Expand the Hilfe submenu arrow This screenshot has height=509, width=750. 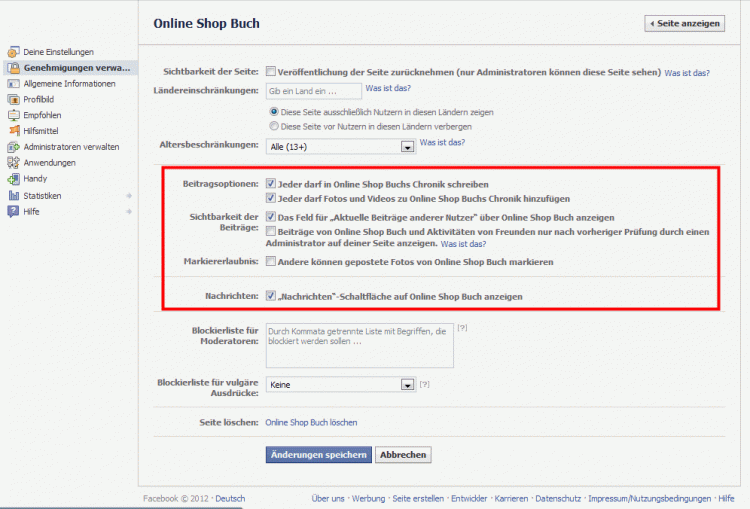tap(128, 212)
